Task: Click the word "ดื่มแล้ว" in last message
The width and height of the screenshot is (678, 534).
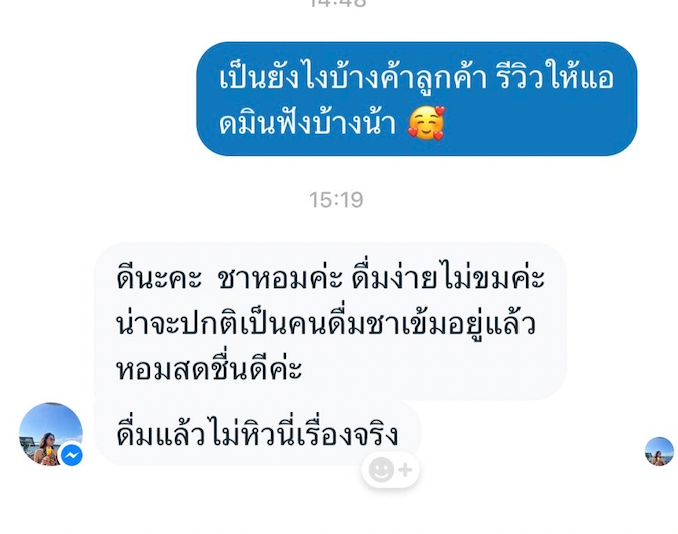Action: pyautogui.click(x=160, y=434)
